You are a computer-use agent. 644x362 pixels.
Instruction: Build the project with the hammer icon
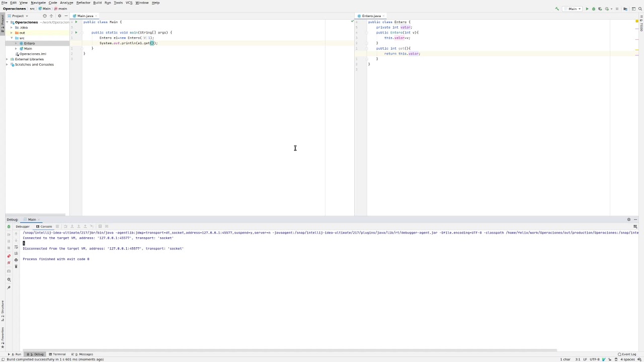557,9
